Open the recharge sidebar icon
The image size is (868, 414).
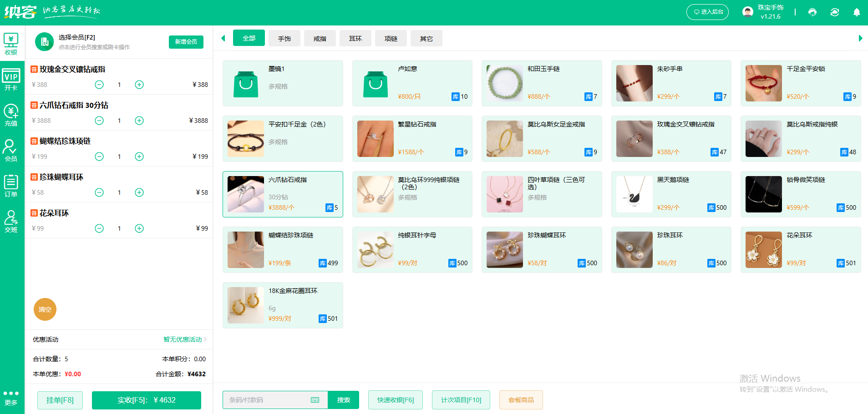tap(11, 115)
